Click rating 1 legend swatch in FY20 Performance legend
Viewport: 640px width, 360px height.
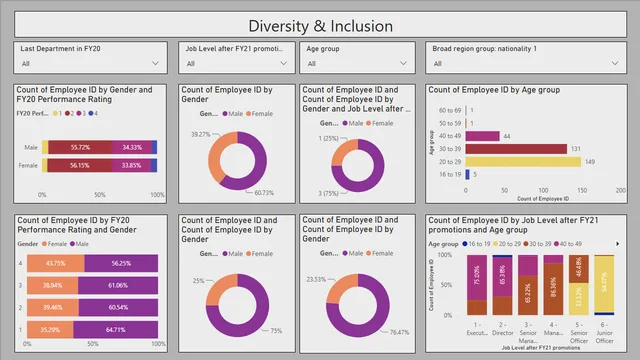click(x=55, y=113)
